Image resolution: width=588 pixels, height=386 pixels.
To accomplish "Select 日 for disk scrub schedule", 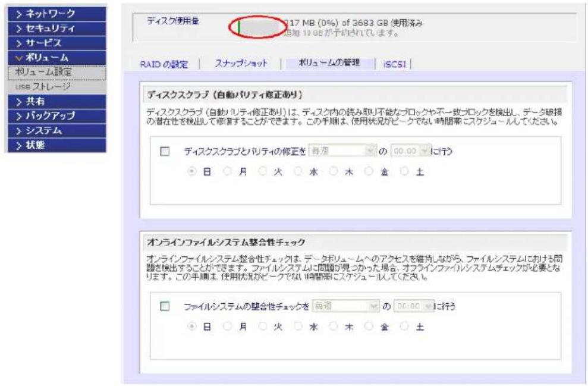I will click(191, 171).
